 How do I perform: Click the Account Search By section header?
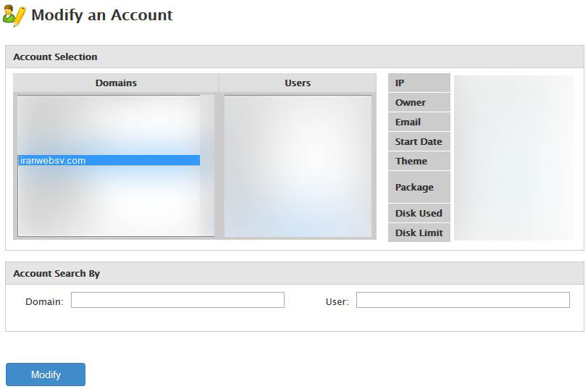56,273
